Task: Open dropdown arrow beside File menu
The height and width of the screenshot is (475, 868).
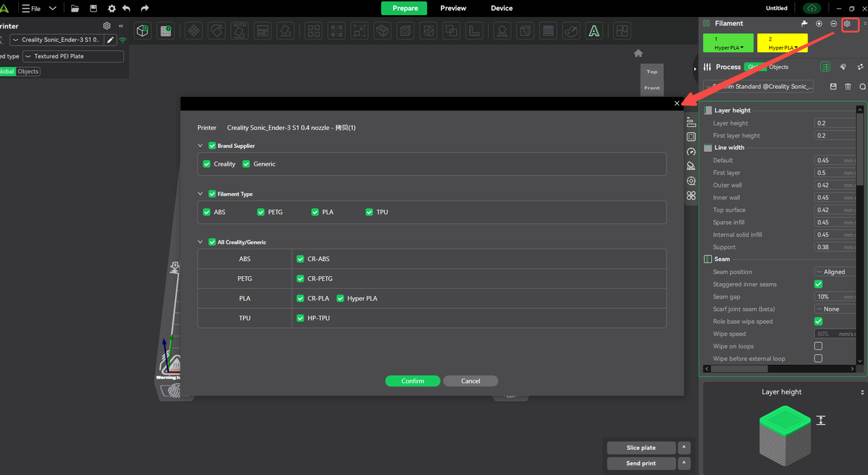Action: [x=52, y=8]
